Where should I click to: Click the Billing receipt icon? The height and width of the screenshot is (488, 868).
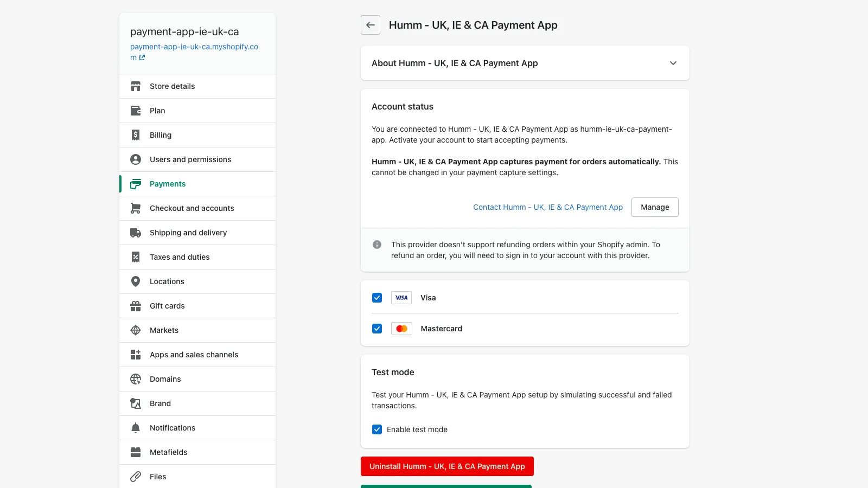(136, 135)
